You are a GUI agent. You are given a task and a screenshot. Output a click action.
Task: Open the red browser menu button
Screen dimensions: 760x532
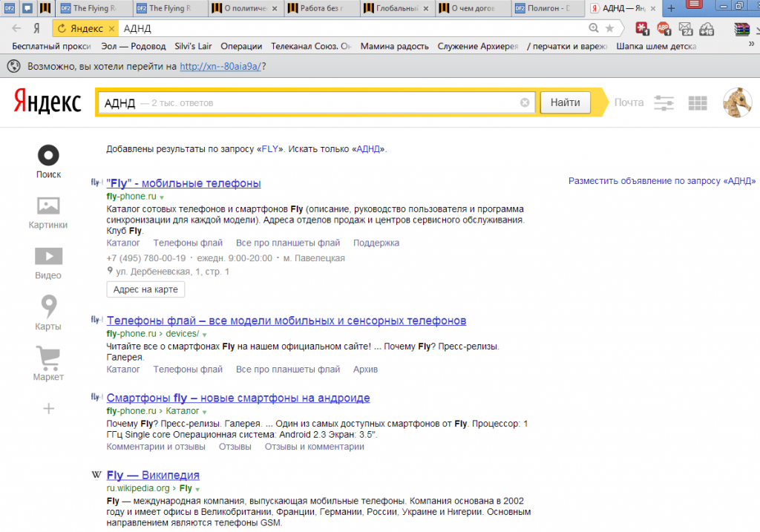(694, 5)
